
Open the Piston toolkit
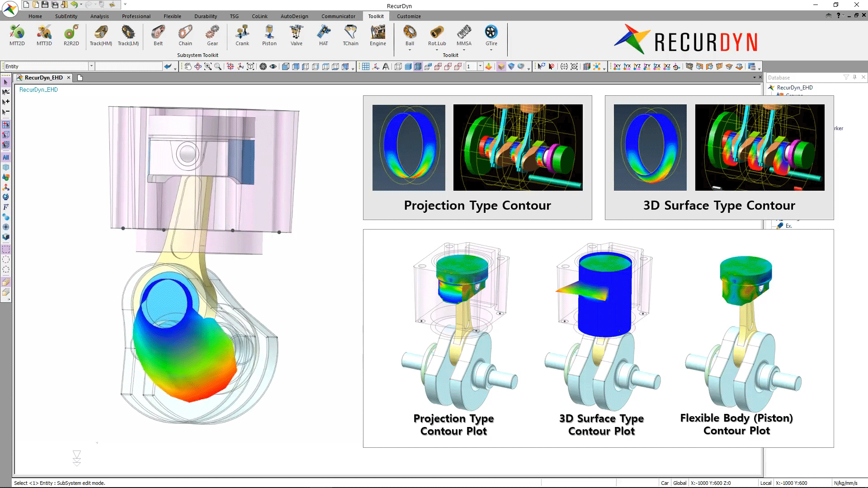pos(269,35)
